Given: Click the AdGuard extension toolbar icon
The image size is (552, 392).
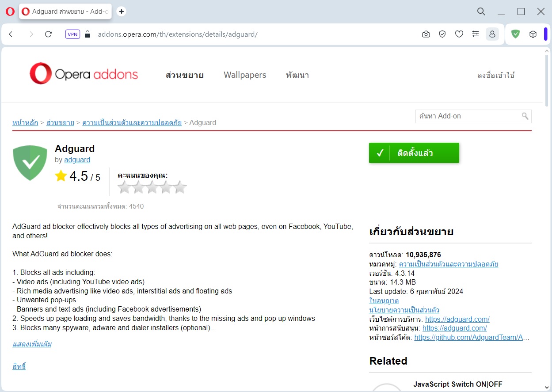Looking at the screenshot, I should pyautogui.click(x=515, y=34).
